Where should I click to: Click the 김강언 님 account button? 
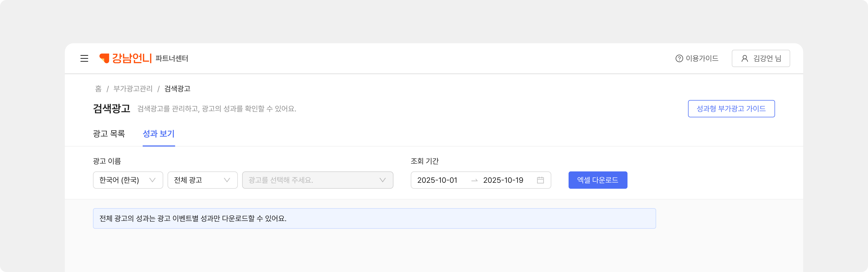point(761,59)
